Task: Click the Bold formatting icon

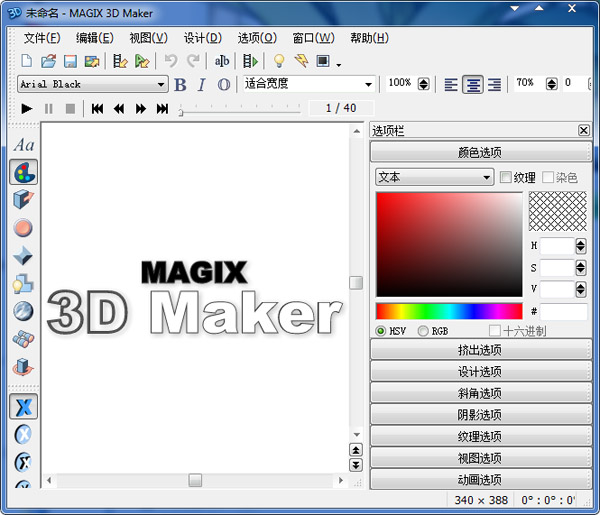Action: pyautogui.click(x=180, y=85)
